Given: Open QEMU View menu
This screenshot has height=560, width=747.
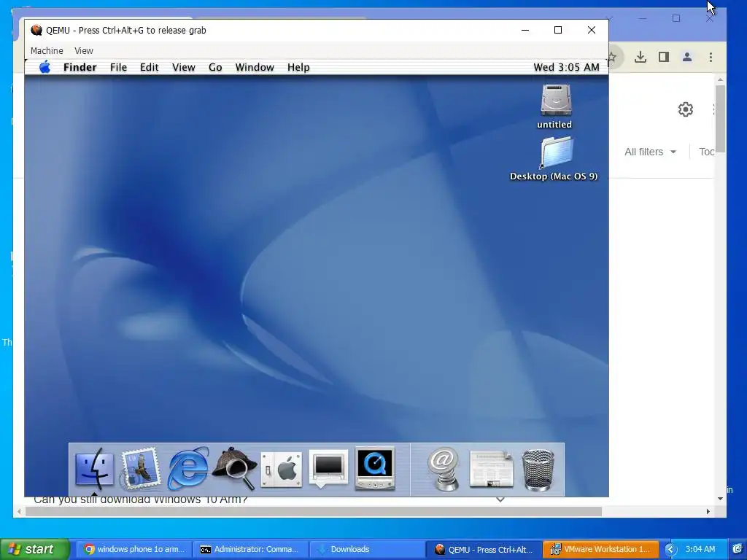Looking at the screenshot, I should click(84, 50).
